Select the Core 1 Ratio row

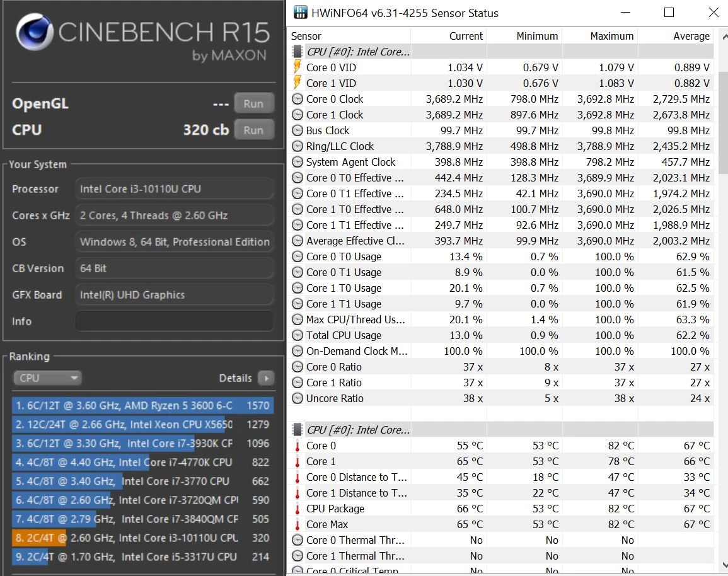click(500, 383)
